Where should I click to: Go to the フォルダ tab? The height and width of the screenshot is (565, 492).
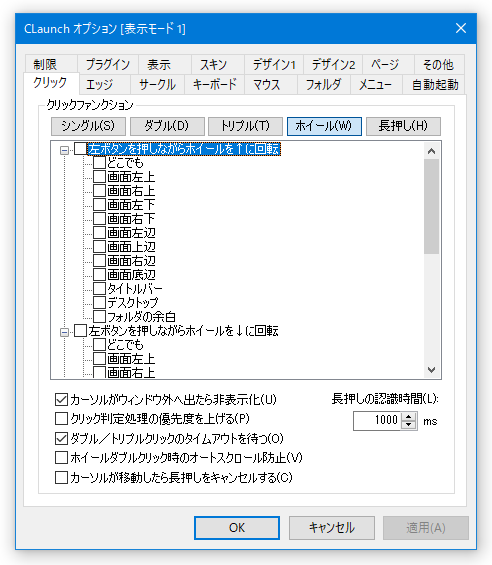(324, 85)
